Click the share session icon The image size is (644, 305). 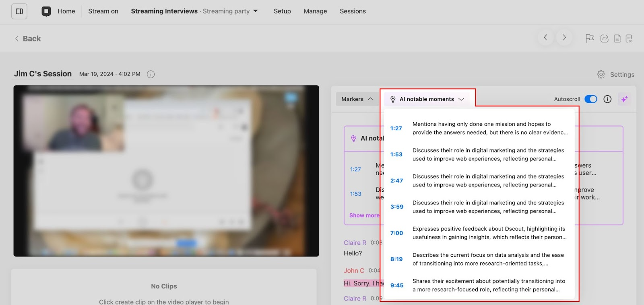tap(604, 38)
